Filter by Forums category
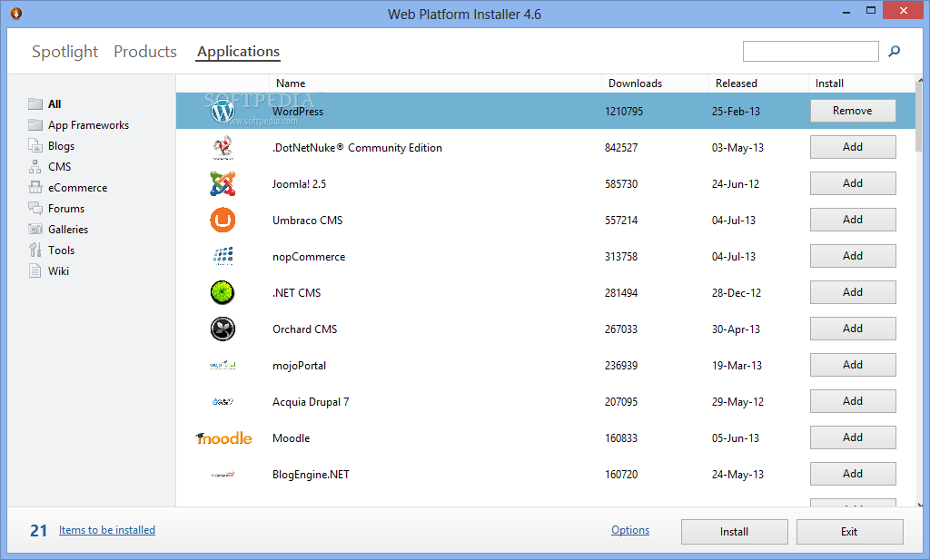930x560 pixels. [x=66, y=209]
